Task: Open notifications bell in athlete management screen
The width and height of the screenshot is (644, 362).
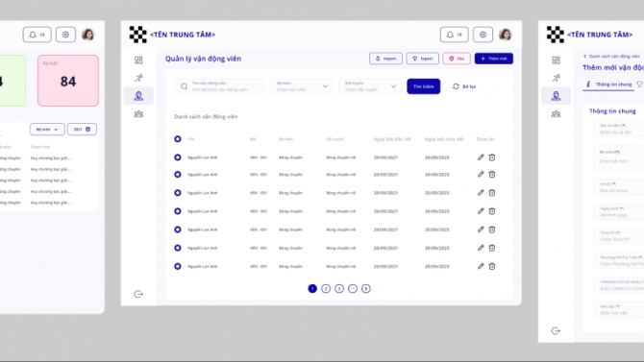Action: click(454, 35)
